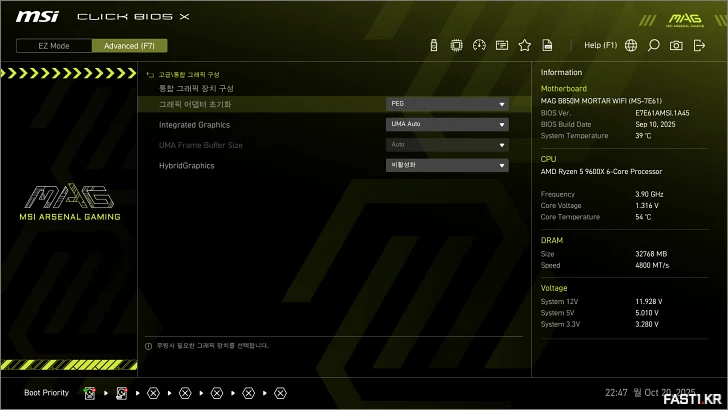Viewport: 728px width, 410px height.
Task: Select the HybridGraphics row label
Action: (x=187, y=166)
